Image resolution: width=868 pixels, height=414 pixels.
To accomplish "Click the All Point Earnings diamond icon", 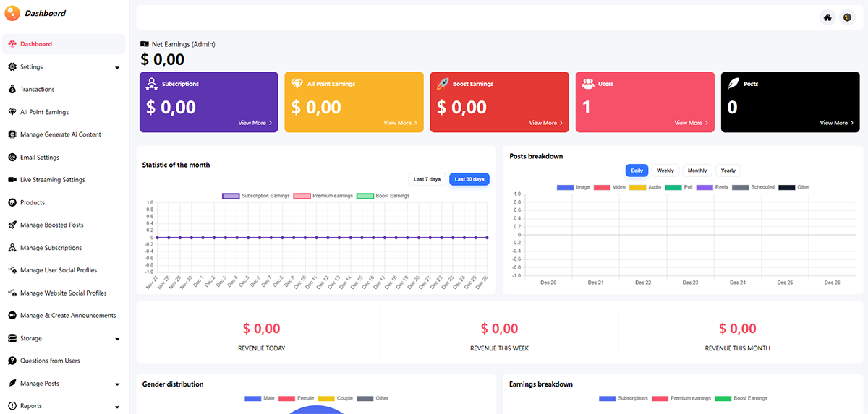I will coord(12,112).
